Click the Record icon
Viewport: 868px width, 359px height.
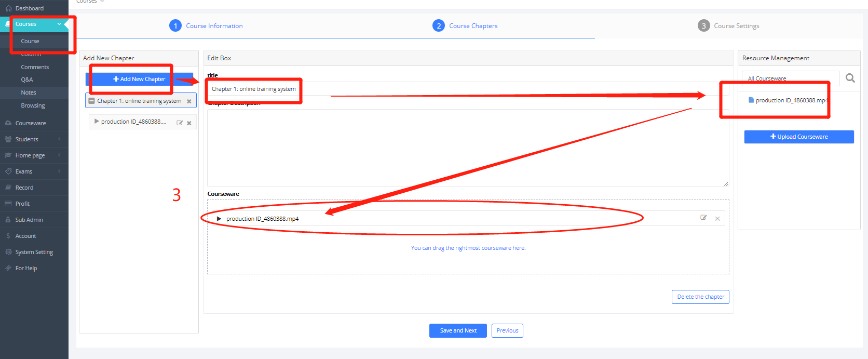click(x=8, y=188)
